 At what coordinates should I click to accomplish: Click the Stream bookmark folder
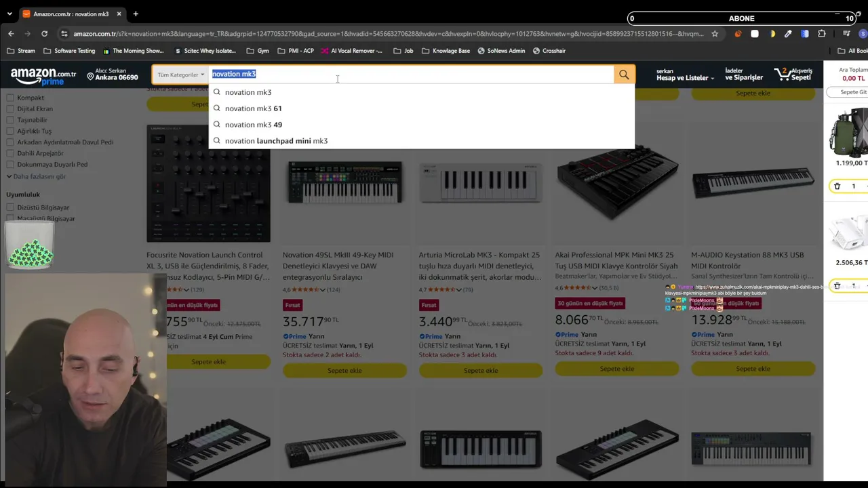pyautogui.click(x=20, y=51)
